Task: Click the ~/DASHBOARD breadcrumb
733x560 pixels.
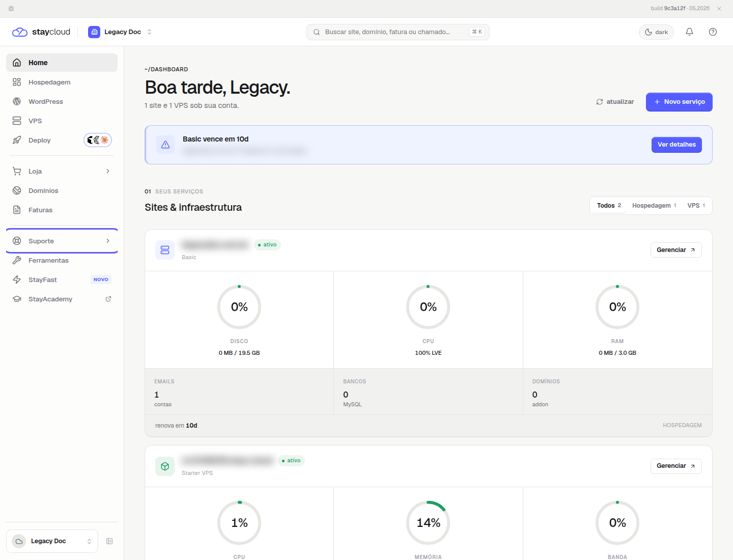Action: pos(166,69)
